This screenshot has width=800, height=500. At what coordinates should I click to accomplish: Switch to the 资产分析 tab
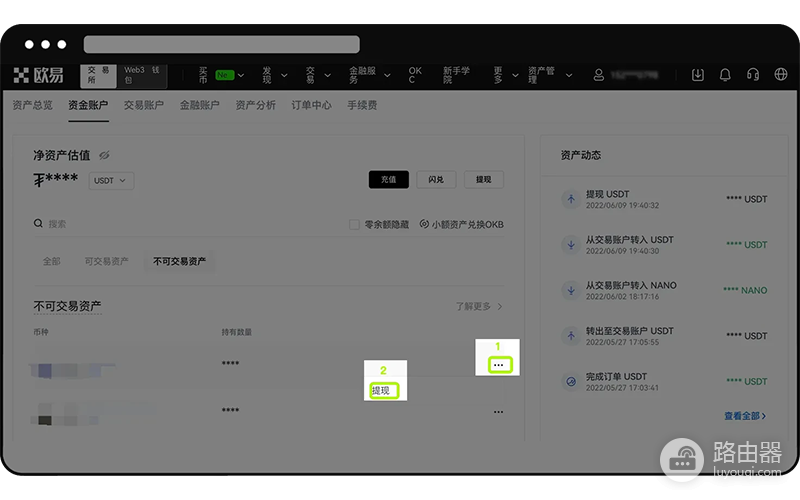click(x=255, y=105)
